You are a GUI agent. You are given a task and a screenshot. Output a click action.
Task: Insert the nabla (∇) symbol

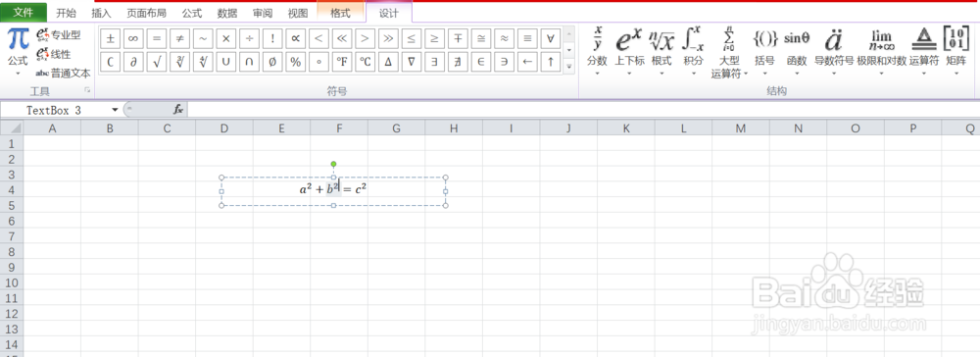[x=412, y=62]
